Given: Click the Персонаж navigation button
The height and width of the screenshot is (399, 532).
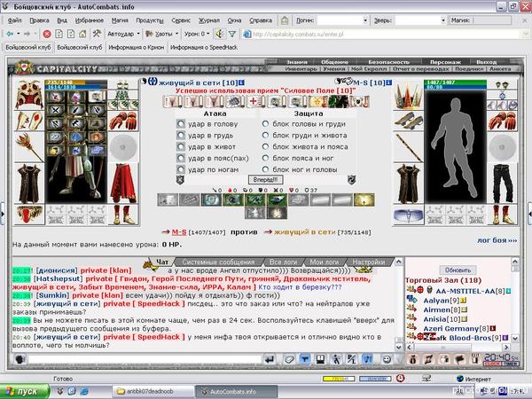Looking at the screenshot, I should (x=445, y=62).
